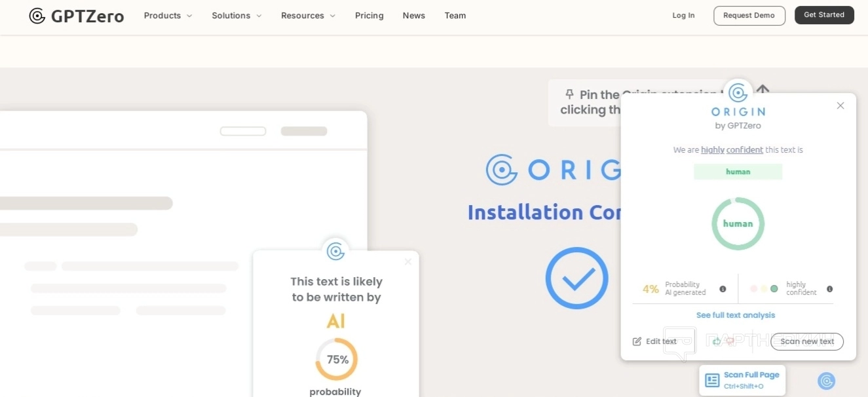Viewport: 868px width, 397px height.
Task: Click the Origin logo beside Installation heading
Action: tap(502, 170)
